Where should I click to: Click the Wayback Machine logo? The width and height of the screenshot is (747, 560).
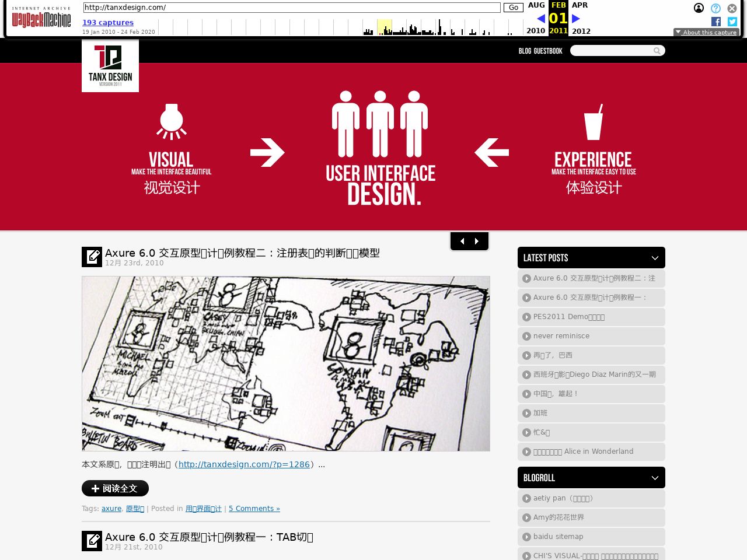click(41, 18)
